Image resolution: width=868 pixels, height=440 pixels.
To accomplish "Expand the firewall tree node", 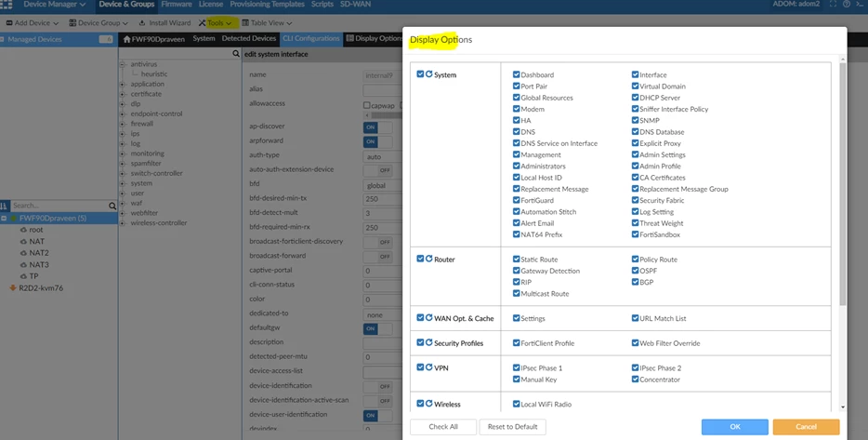I will [x=123, y=124].
